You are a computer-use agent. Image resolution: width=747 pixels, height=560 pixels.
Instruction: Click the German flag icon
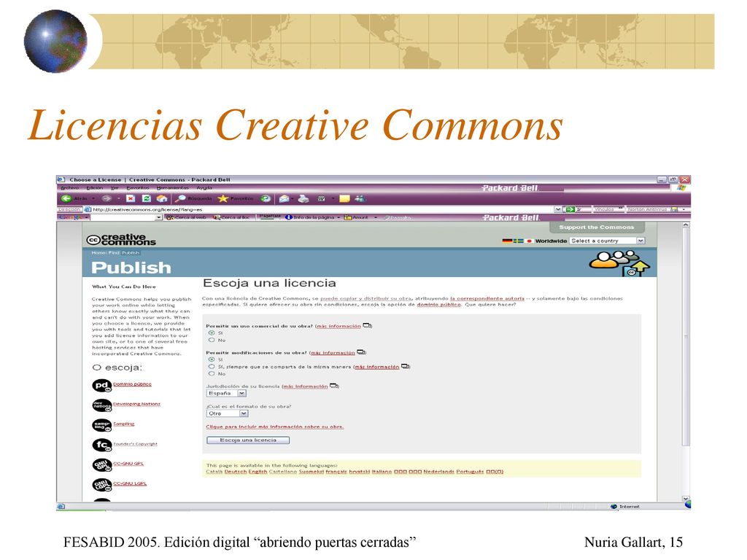tap(507, 241)
